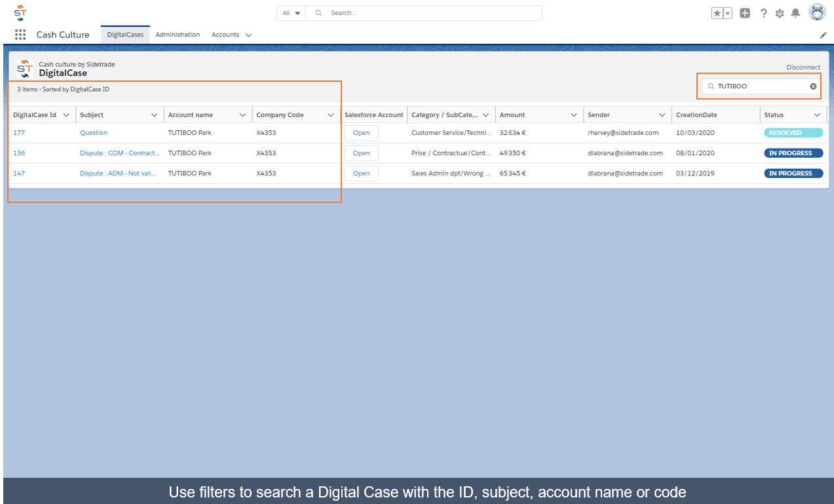
Task: Click the magnifier in TUTIBOO filter box
Action: click(x=711, y=86)
